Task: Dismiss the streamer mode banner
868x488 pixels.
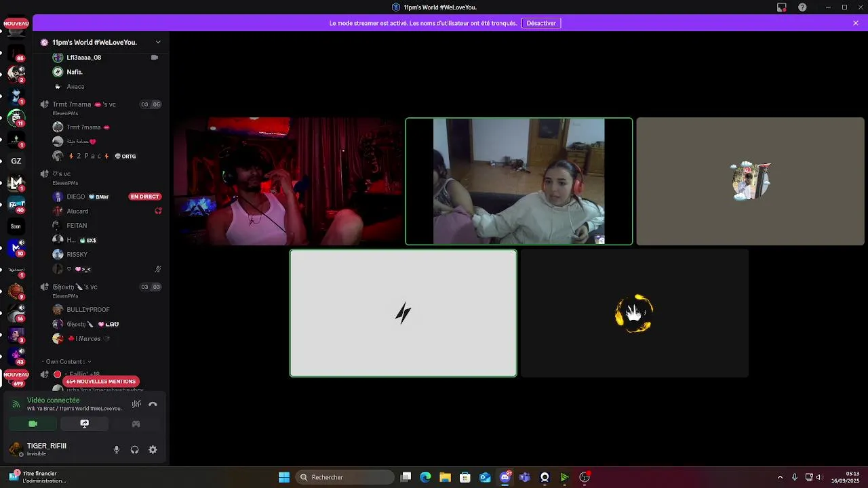Action: [x=856, y=23]
